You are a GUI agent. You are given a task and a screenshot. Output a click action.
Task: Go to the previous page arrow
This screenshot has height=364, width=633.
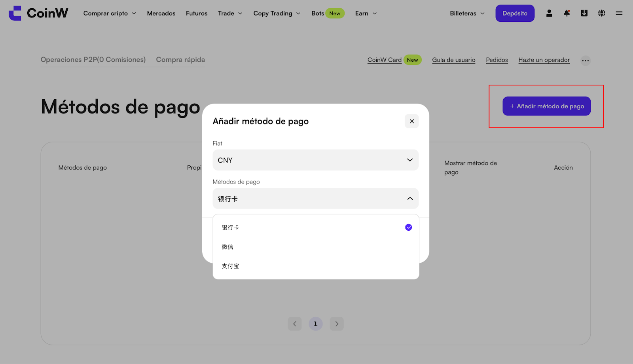click(x=294, y=324)
